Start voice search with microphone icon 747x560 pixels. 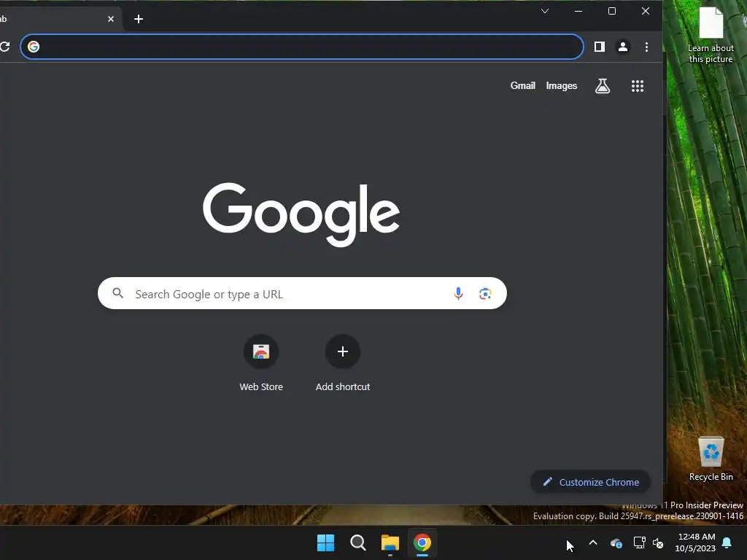[x=458, y=293]
